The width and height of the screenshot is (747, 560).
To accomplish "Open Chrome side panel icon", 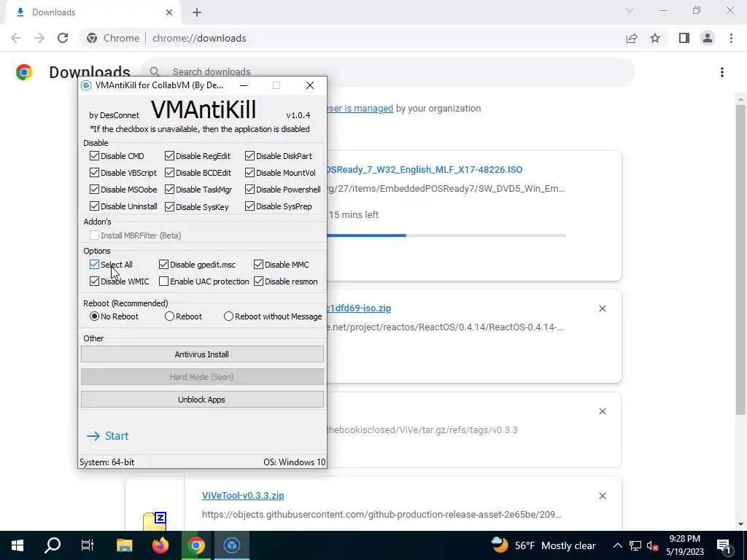I will (x=684, y=38).
